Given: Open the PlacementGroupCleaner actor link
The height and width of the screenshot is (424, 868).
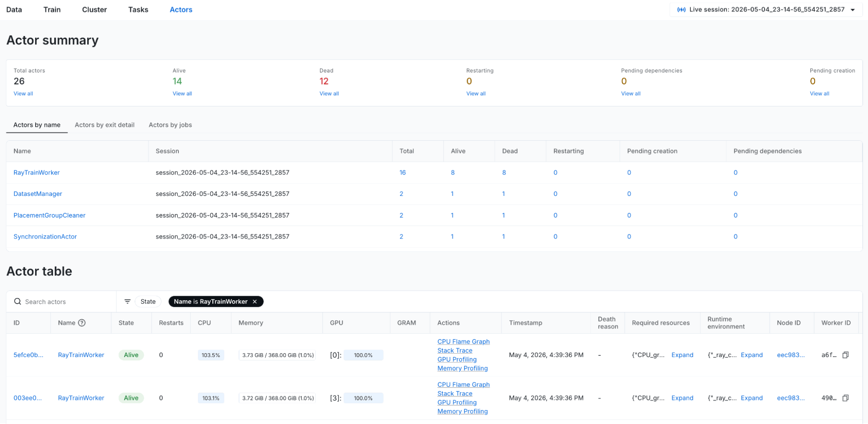Looking at the screenshot, I should (x=50, y=215).
